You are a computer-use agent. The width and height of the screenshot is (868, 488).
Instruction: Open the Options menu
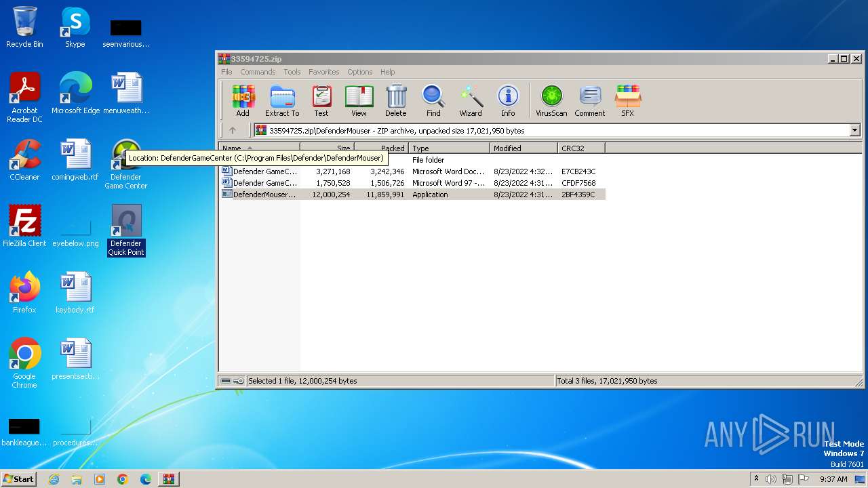click(360, 72)
